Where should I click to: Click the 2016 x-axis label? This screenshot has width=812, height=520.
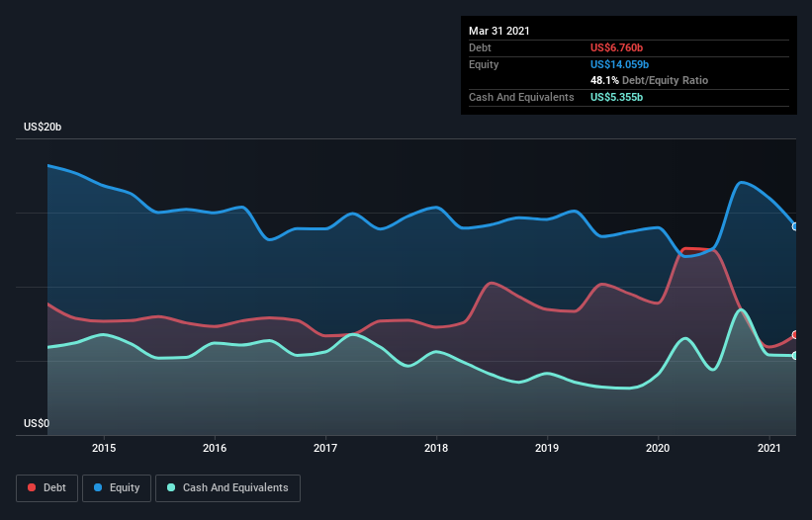coord(215,448)
